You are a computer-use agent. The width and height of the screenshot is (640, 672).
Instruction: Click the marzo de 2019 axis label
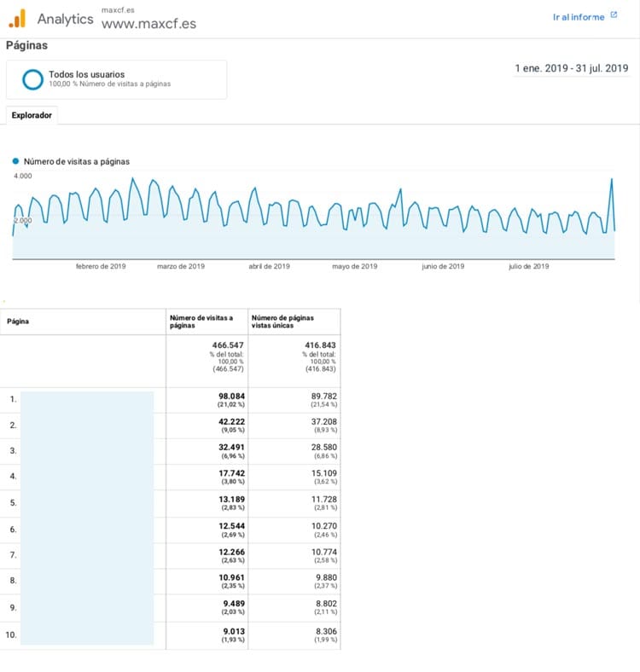pos(181,266)
